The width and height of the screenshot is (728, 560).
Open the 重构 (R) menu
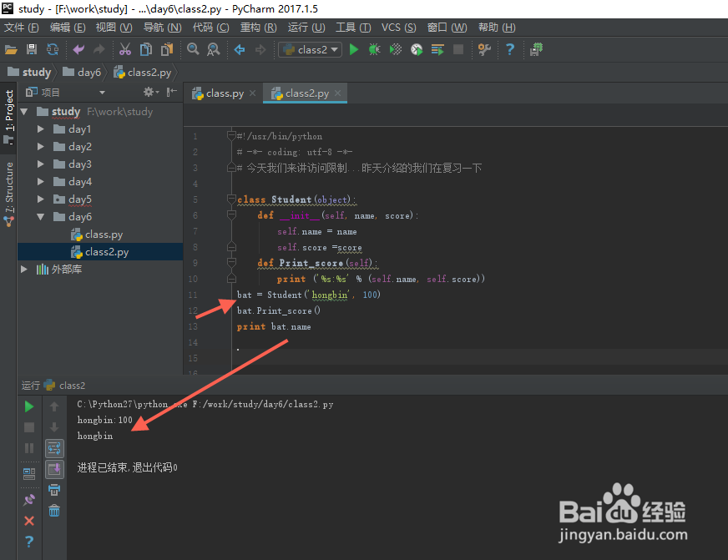click(258, 28)
